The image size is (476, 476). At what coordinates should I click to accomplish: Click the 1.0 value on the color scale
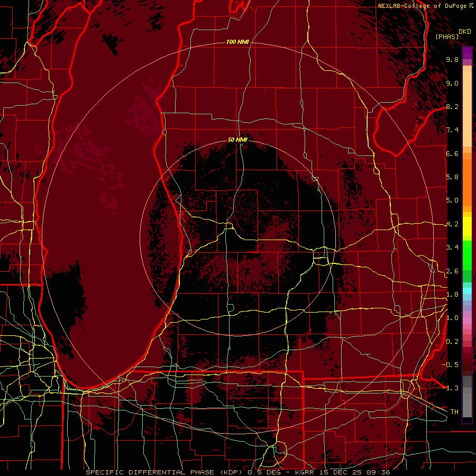pos(452,318)
